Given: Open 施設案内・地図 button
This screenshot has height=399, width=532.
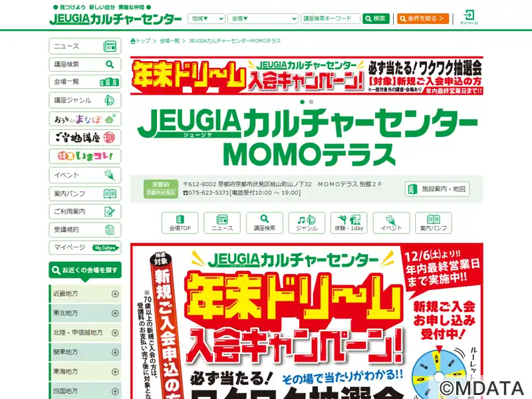Looking at the screenshot, I should (x=437, y=189).
